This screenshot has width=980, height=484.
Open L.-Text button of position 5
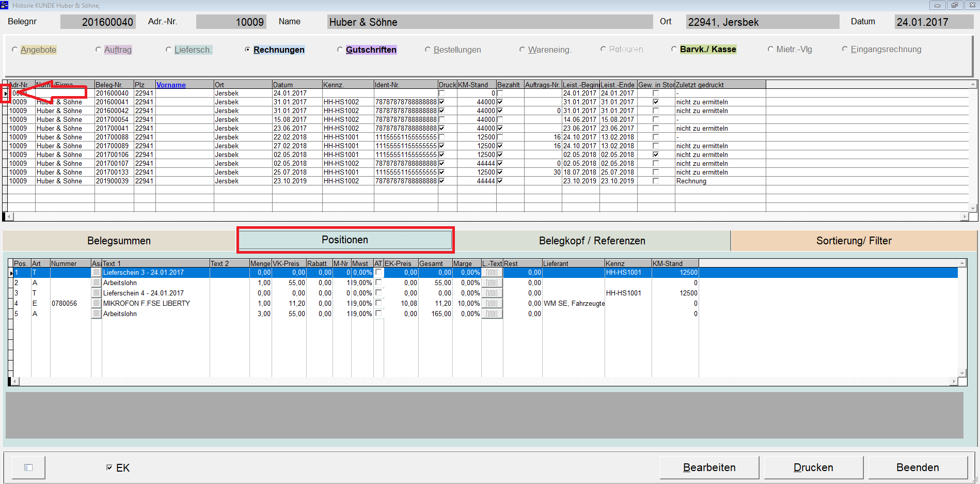(492, 314)
